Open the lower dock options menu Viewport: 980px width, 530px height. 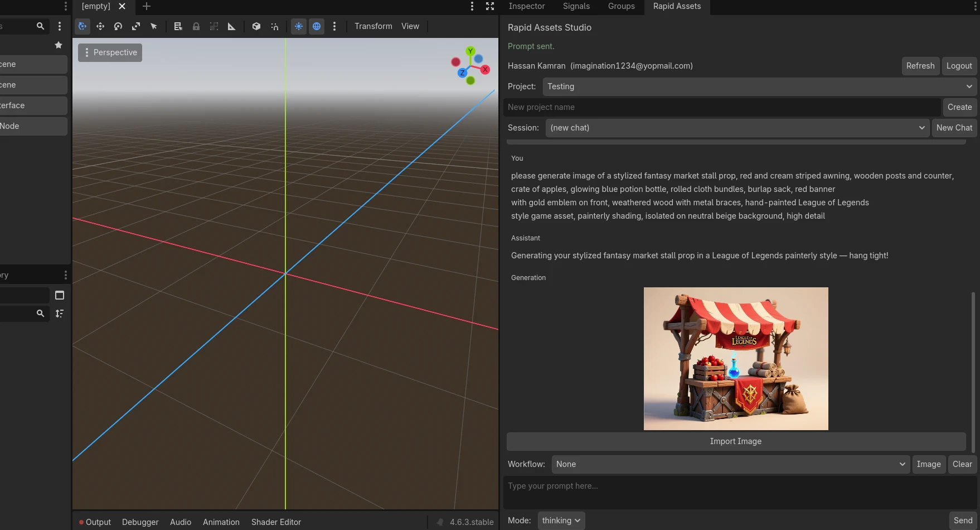click(65, 275)
